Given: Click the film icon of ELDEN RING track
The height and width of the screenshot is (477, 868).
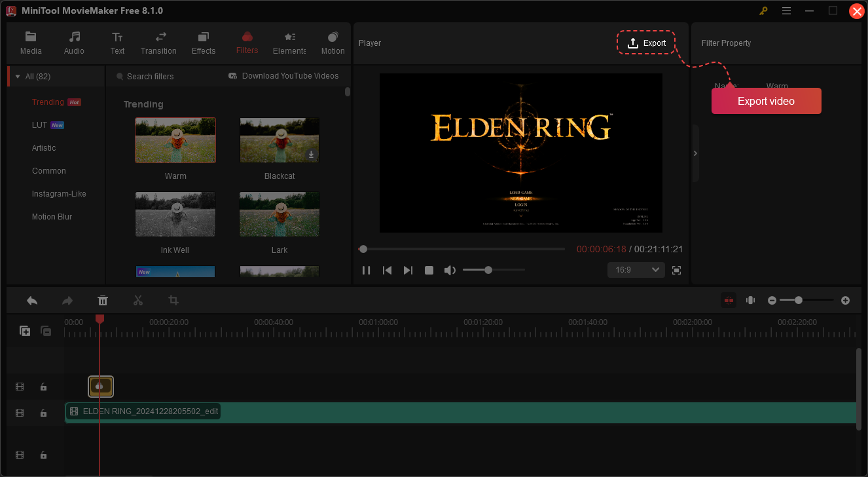Looking at the screenshot, I should click(20, 413).
